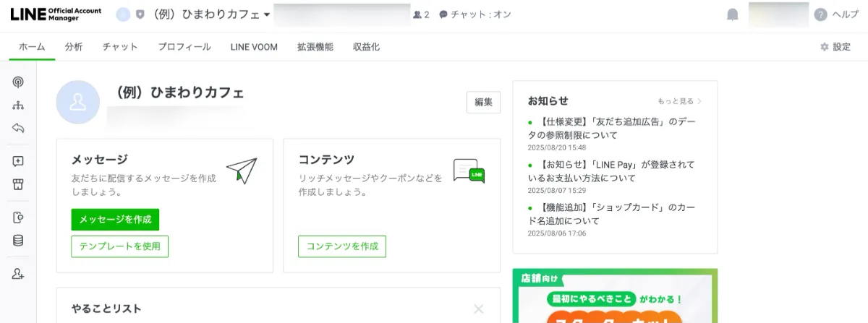This screenshot has height=323, width=868.
Task: Open the document clock icon in sidebar
Action: (19, 218)
